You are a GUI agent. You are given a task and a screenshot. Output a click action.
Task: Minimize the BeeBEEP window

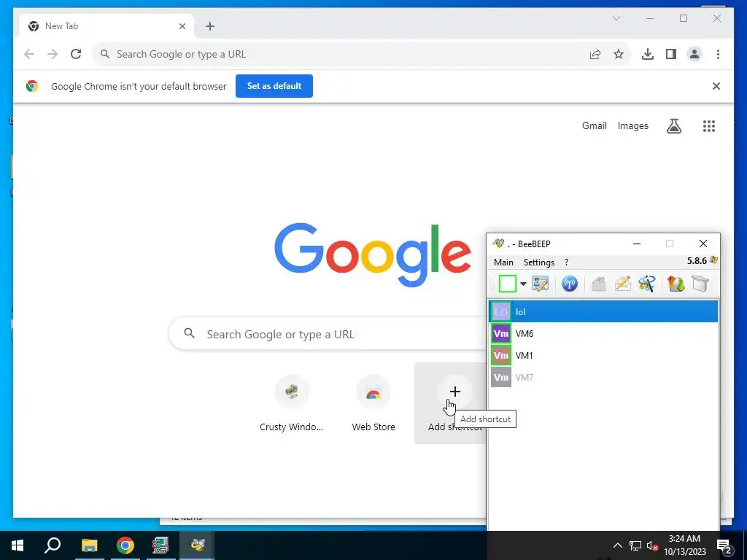(x=636, y=244)
